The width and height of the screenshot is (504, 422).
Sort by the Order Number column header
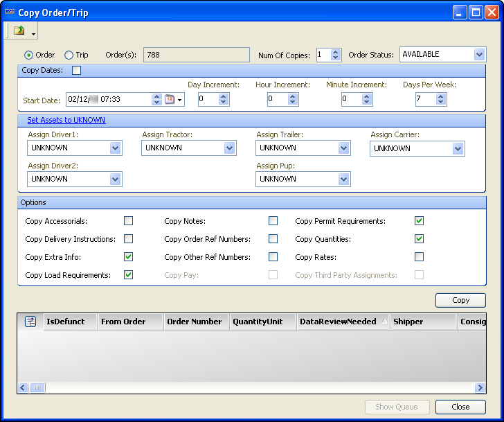click(195, 322)
